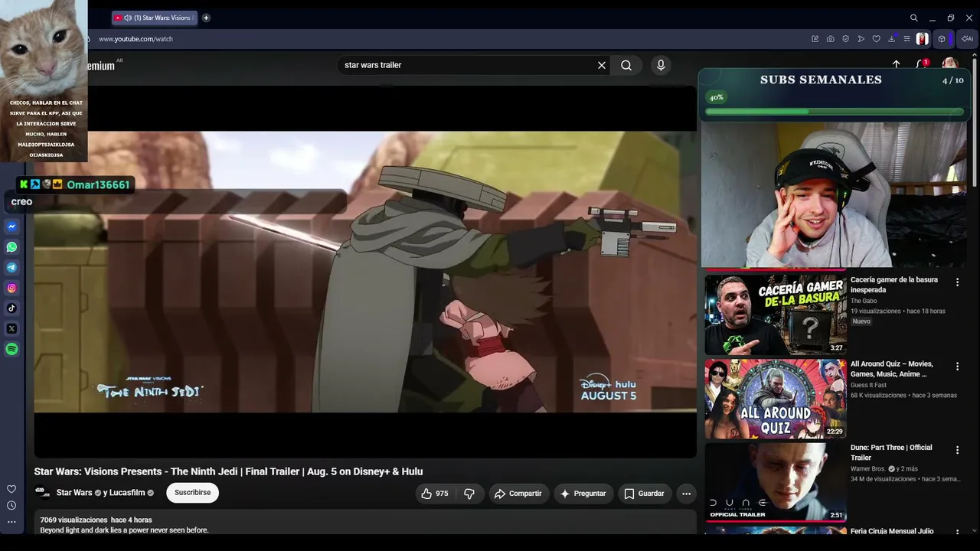This screenshot has height=551, width=980.
Task: Click 'Warner Bros.' channel name
Action: [869, 468]
